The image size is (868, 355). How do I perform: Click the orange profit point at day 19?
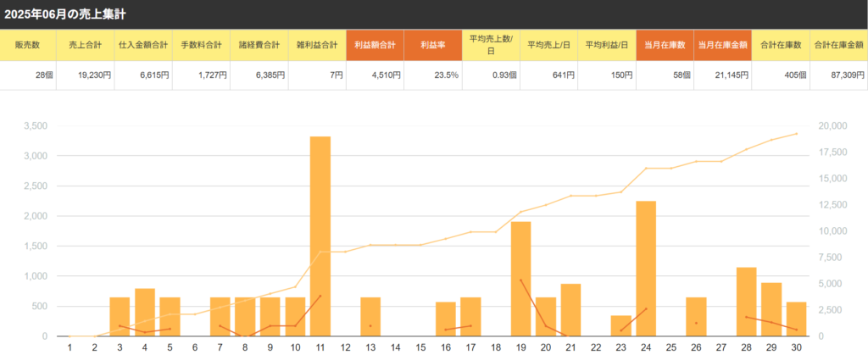(x=521, y=280)
